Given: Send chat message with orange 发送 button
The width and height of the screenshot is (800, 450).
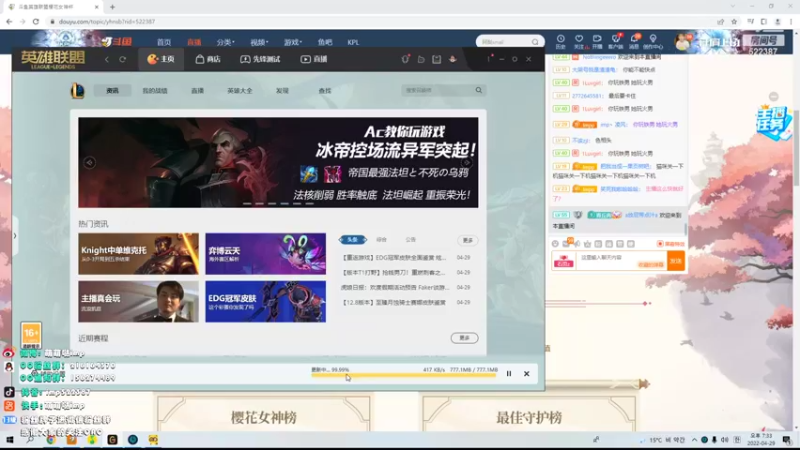Looking at the screenshot, I should (x=676, y=261).
